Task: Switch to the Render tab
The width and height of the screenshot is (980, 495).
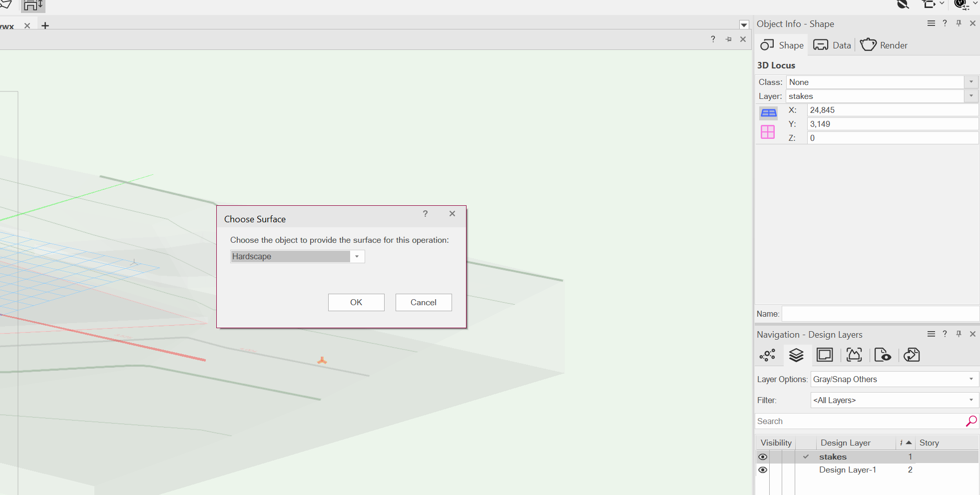Action: [884, 45]
